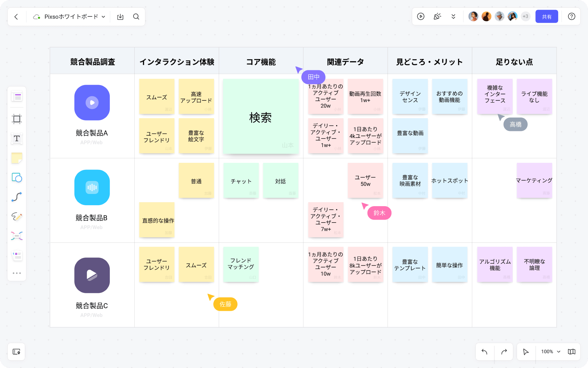
Task: Click the 競合製品C purple play icon
Action: point(92,275)
